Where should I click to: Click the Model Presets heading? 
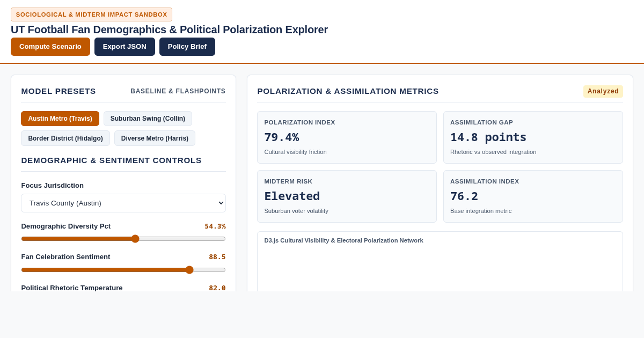tap(58, 91)
